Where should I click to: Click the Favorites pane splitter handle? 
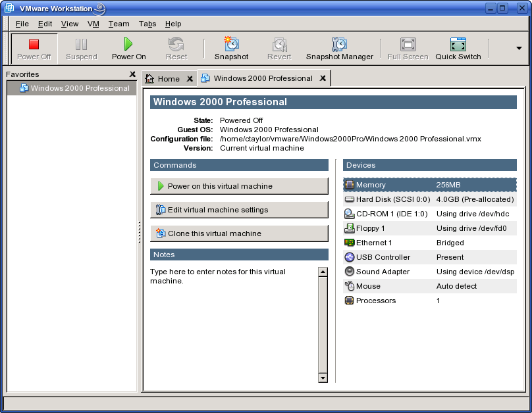coord(140,232)
